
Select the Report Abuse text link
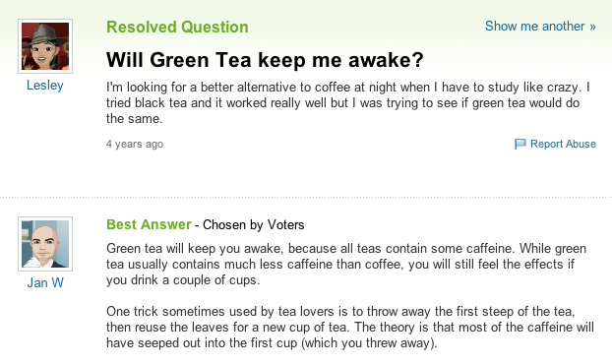tap(563, 144)
